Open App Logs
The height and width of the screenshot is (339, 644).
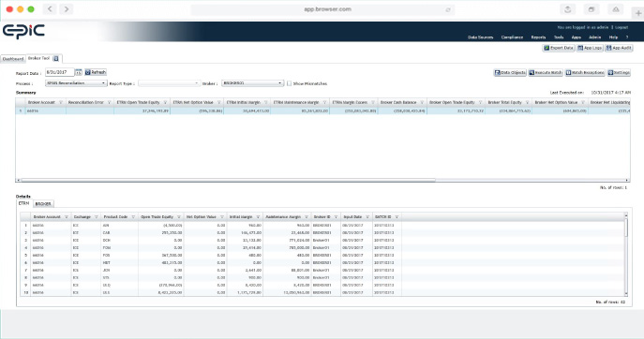590,48
